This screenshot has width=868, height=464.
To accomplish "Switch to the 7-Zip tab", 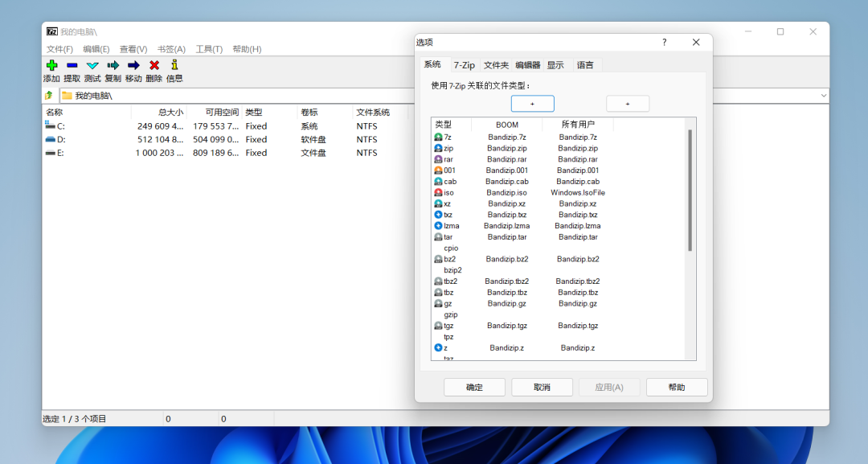I will tap(465, 65).
